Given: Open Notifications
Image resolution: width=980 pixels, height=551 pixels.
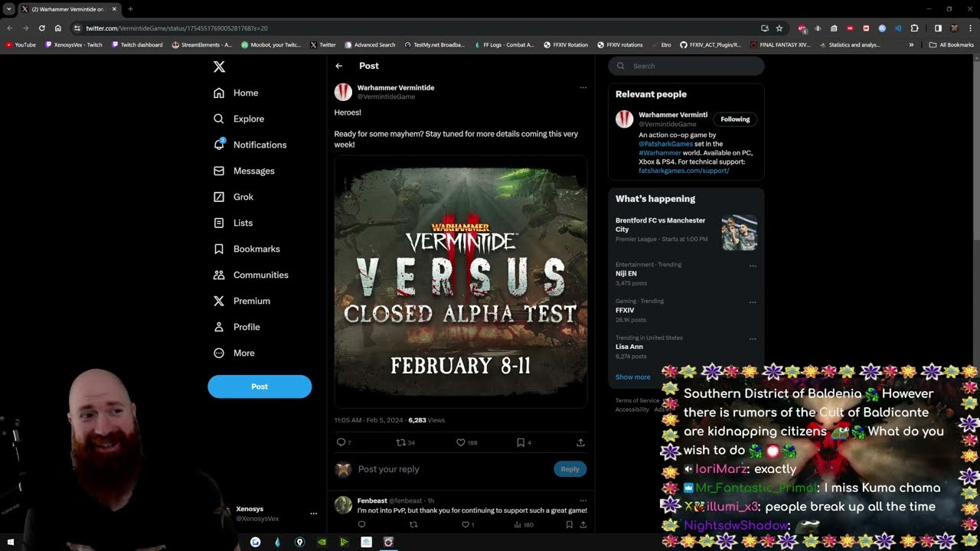Looking at the screenshot, I should tap(250, 145).
